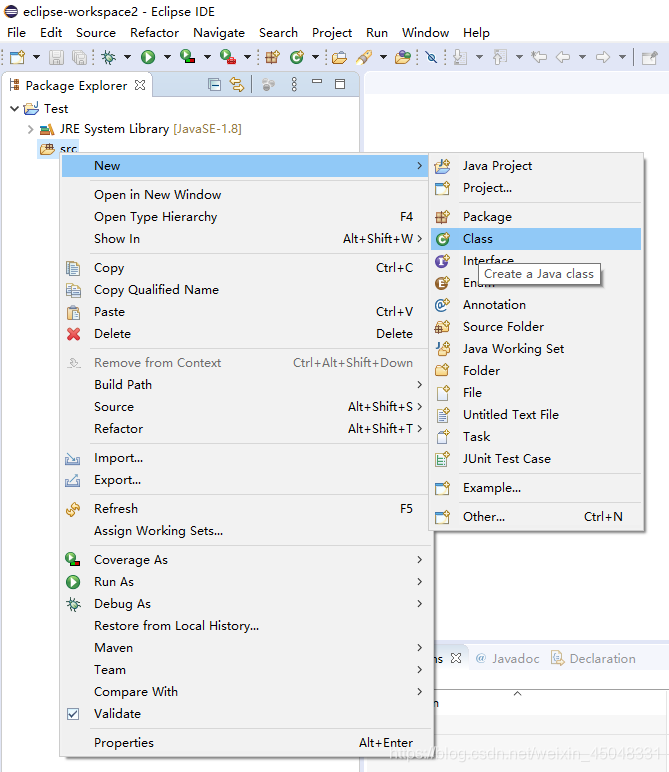The width and height of the screenshot is (669, 772).
Task: Maximize the Package Explorer view
Action: click(x=340, y=84)
